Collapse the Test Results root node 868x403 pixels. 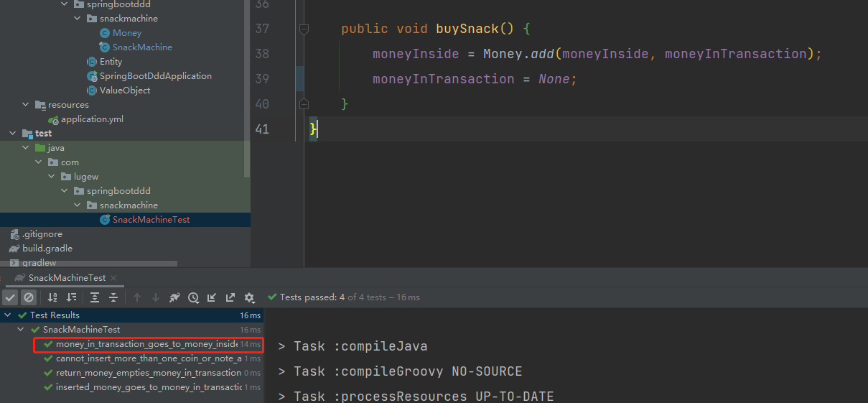7,315
